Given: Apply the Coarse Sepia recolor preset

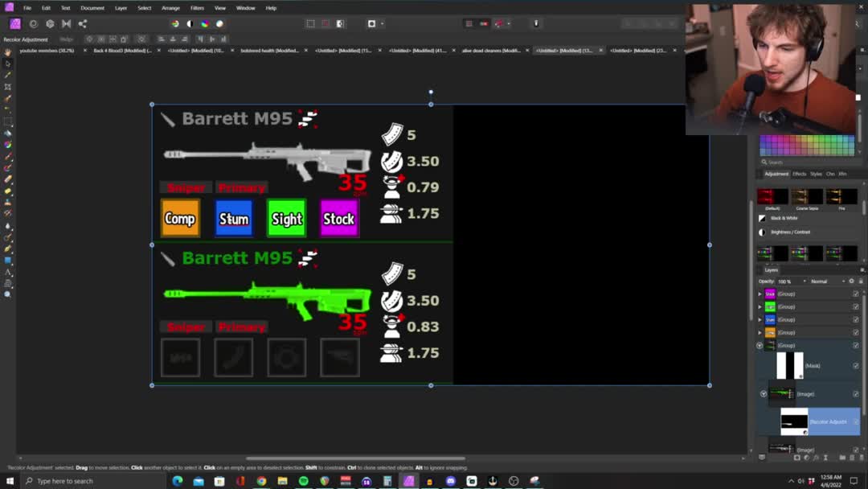Looking at the screenshot, I should 807,199.
